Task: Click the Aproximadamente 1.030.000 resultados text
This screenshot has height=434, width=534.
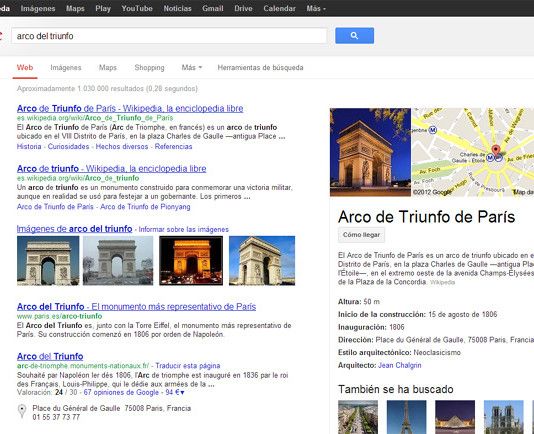Action: [107, 89]
